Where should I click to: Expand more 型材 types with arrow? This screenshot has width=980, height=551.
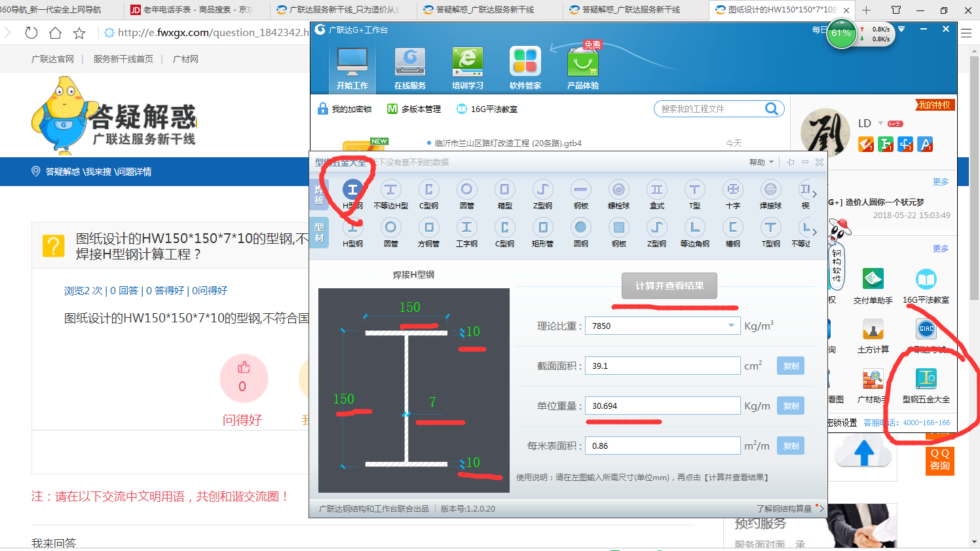coord(814,232)
